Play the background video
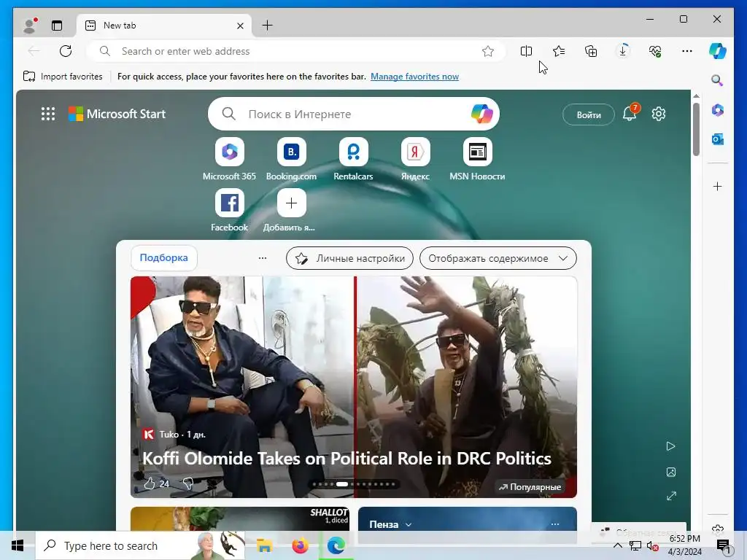Viewport: 747px width, 560px height. point(671,446)
